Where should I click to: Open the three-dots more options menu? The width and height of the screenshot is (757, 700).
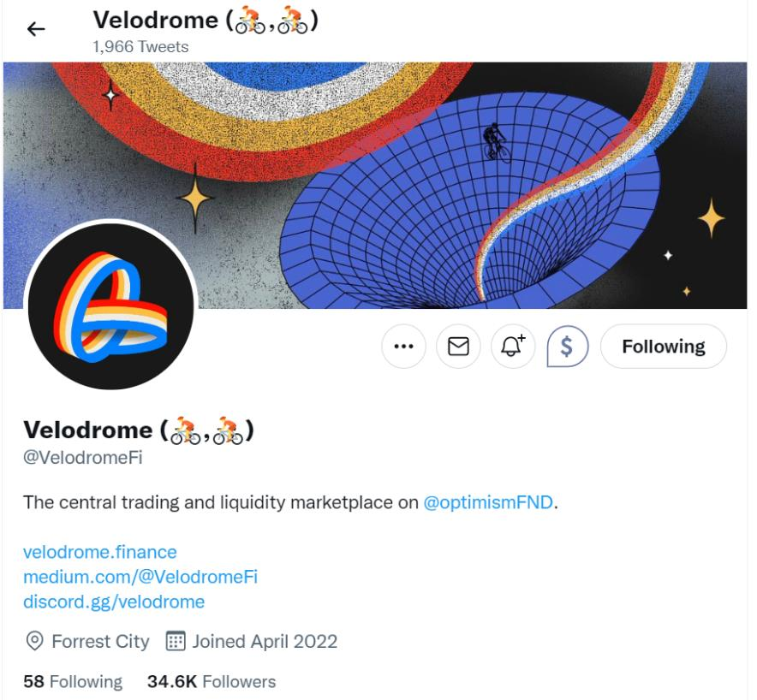pos(403,347)
